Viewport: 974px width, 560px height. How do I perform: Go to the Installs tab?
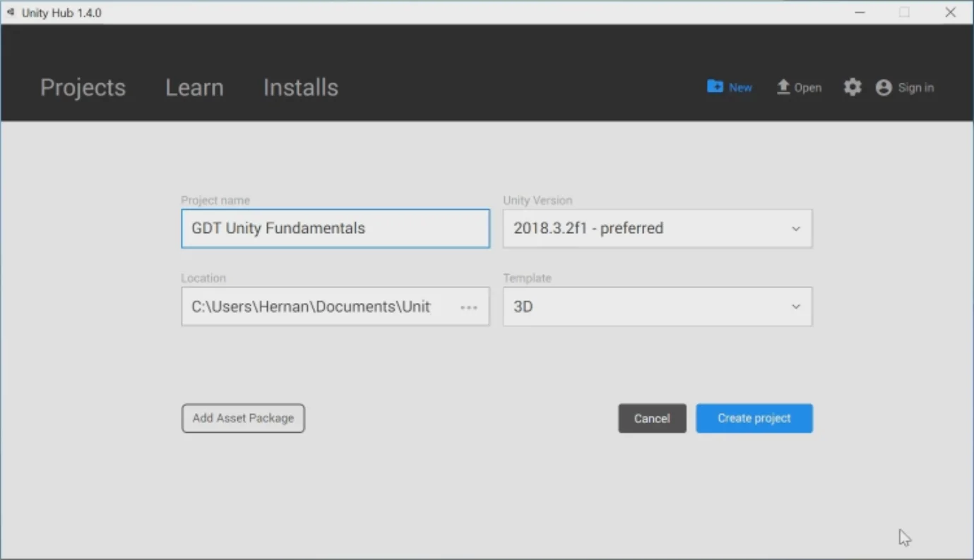coord(301,88)
